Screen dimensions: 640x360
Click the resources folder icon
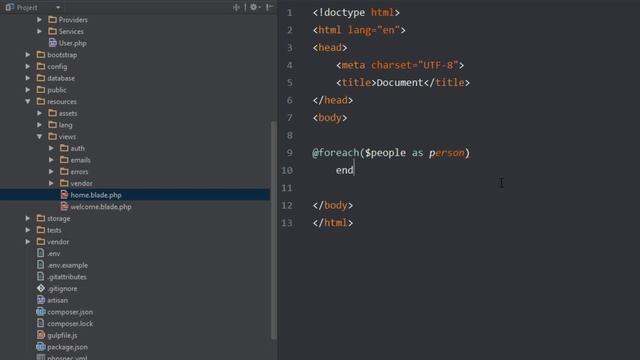tap(41, 101)
